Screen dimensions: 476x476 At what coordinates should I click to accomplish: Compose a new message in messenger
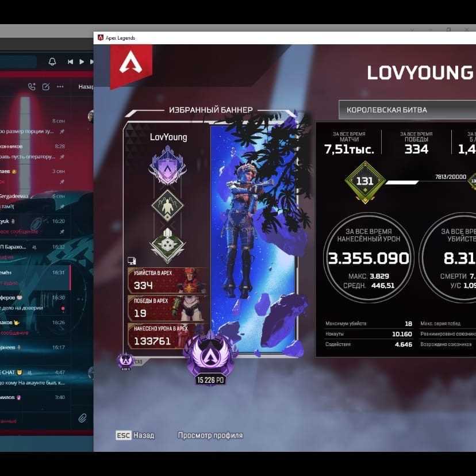[x=45, y=87]
